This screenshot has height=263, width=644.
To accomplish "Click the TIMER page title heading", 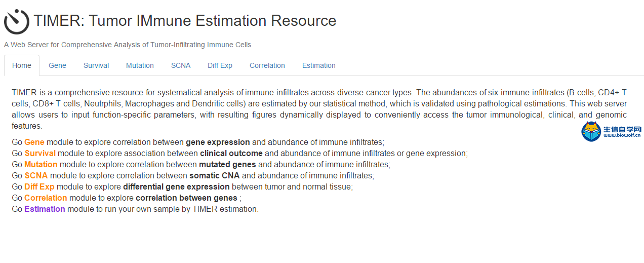I will [185, 21].
